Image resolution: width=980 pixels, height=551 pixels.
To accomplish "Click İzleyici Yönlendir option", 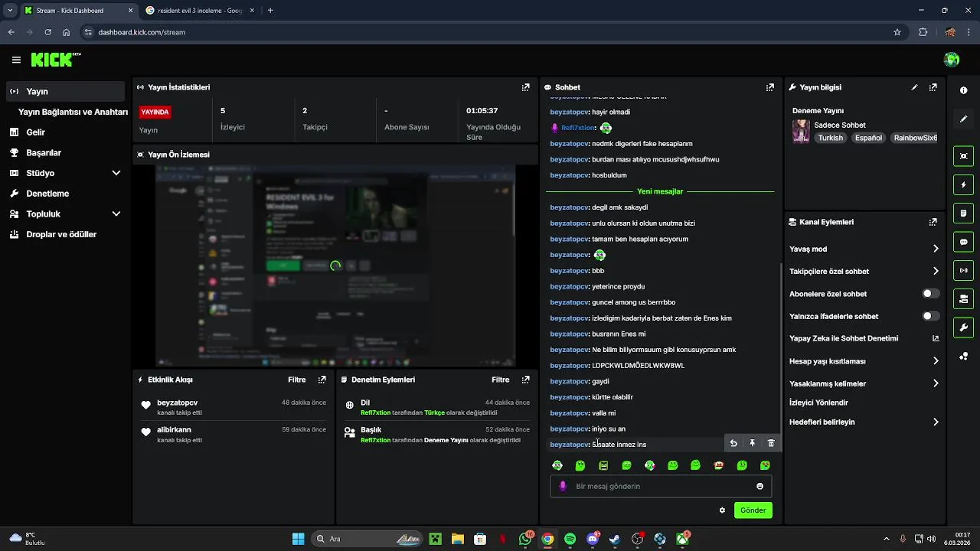I will (x=818, y=403).
